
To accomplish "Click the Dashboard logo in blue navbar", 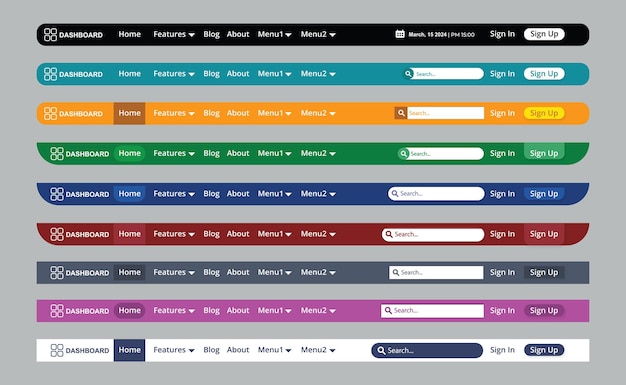I will tap(79, 194).
